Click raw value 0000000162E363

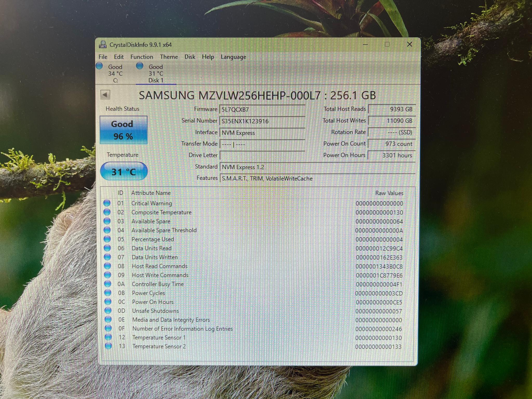click(x=379, y=257)
